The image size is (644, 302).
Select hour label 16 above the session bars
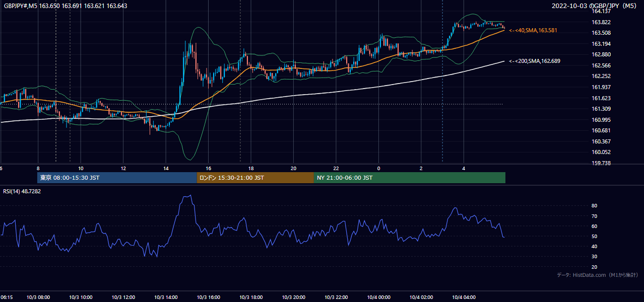coord(209,168)
